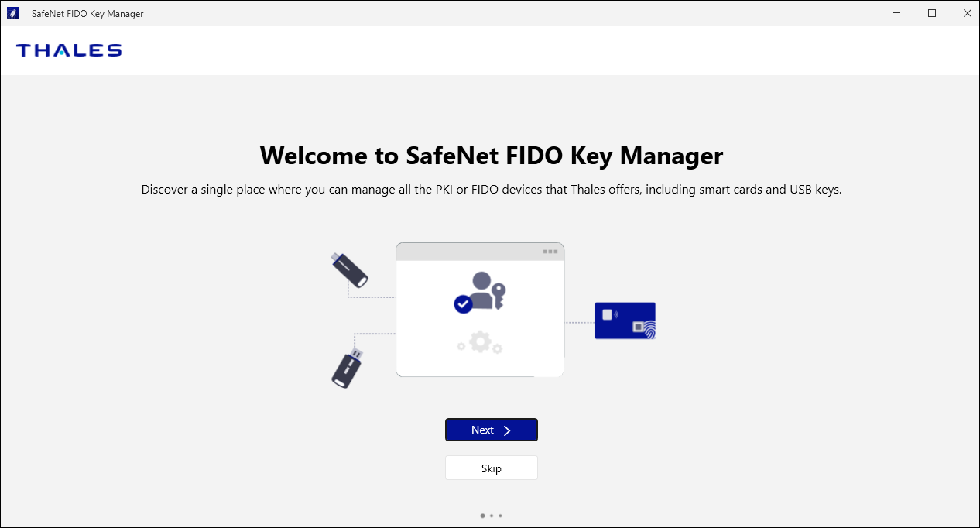Minimize the SafeNet FIDO Key Manager window

pos(896,13)
